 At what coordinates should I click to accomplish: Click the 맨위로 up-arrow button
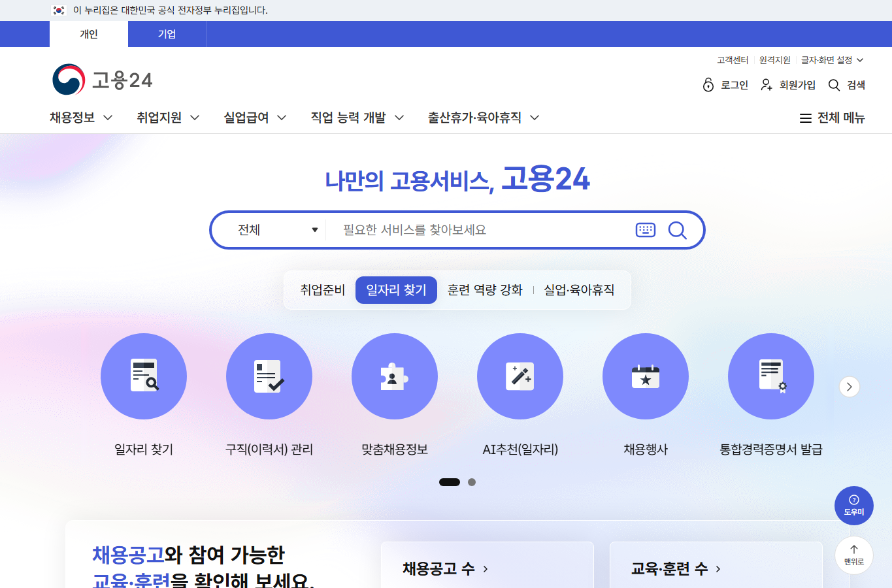(854, 555)
